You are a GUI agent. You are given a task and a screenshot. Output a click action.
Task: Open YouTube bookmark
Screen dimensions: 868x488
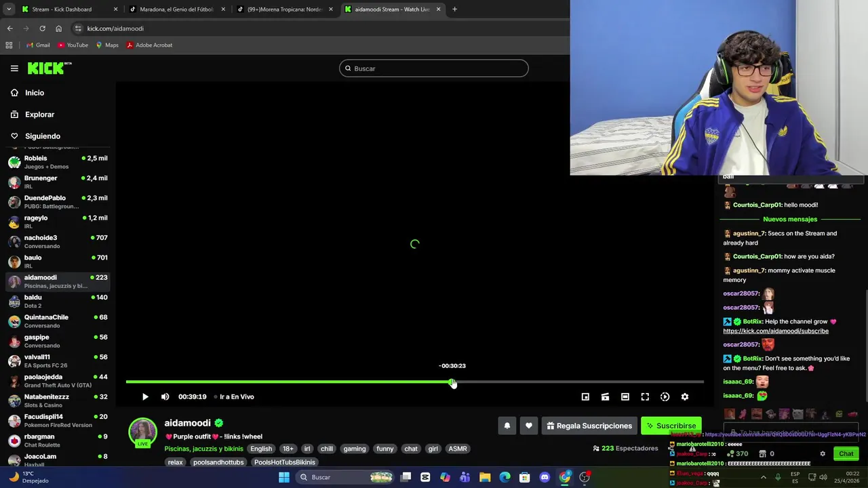click(x=73, y=45)
